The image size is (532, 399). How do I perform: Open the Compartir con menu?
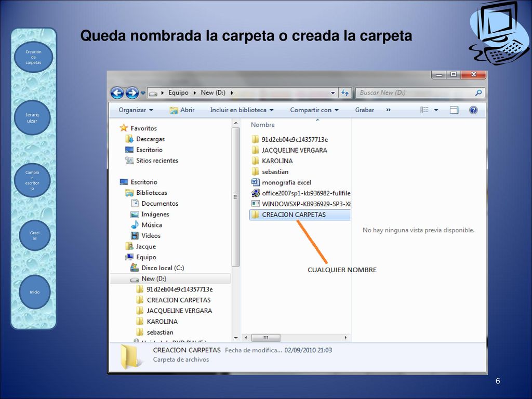point(314,110)
